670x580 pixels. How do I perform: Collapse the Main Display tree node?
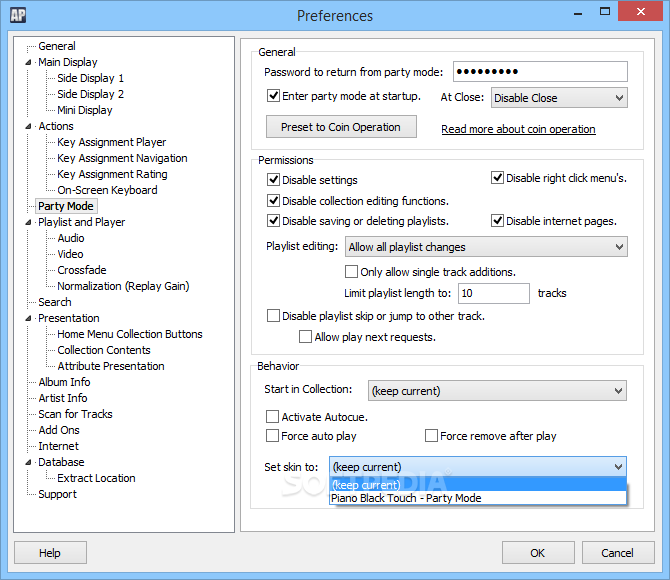pos(28,62)
